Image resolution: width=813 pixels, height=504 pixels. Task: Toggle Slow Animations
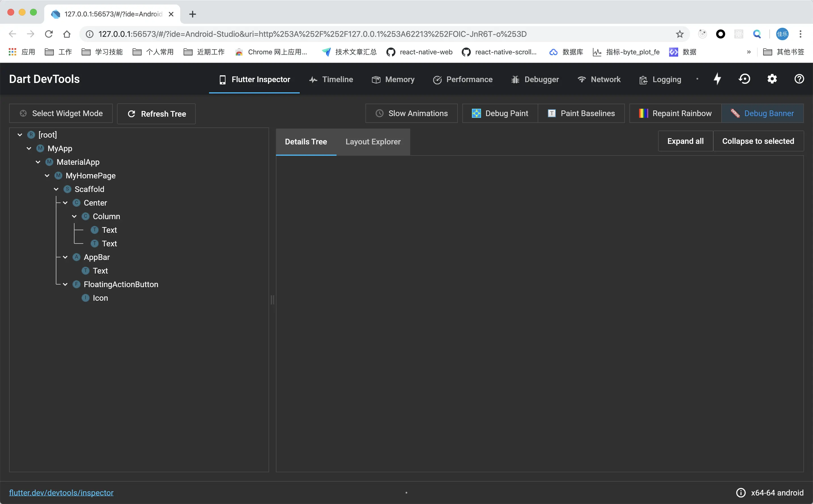click(x=411, y=113)
